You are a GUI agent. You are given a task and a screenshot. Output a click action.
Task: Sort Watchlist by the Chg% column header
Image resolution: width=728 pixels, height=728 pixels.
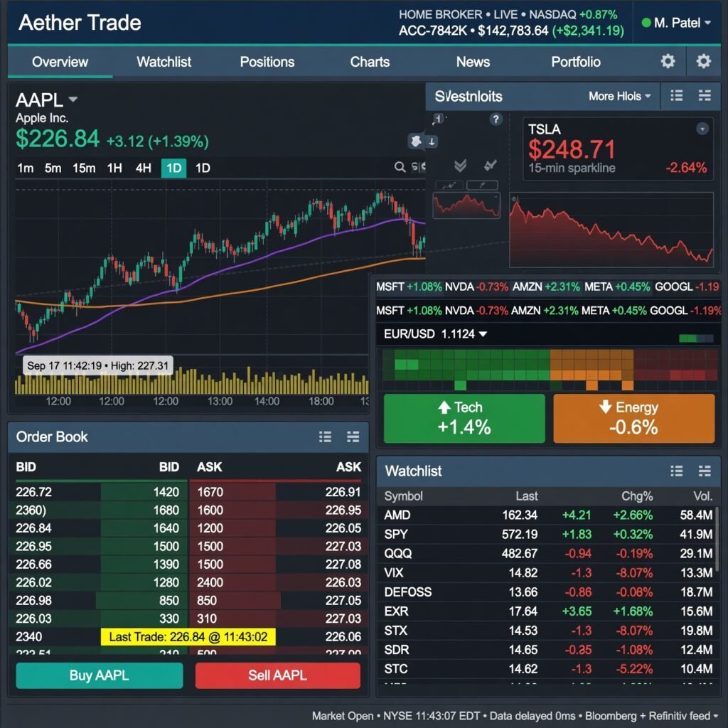pos(637,496)
